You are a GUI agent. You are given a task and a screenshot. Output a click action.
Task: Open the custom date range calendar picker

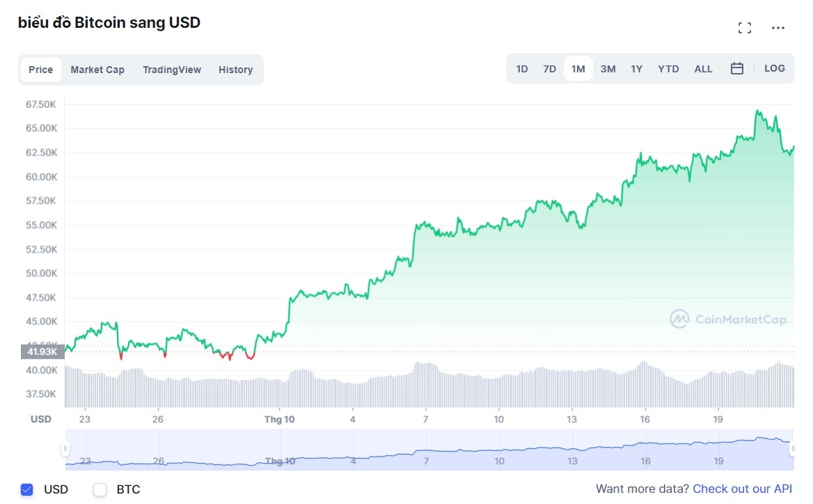(737, 68)
